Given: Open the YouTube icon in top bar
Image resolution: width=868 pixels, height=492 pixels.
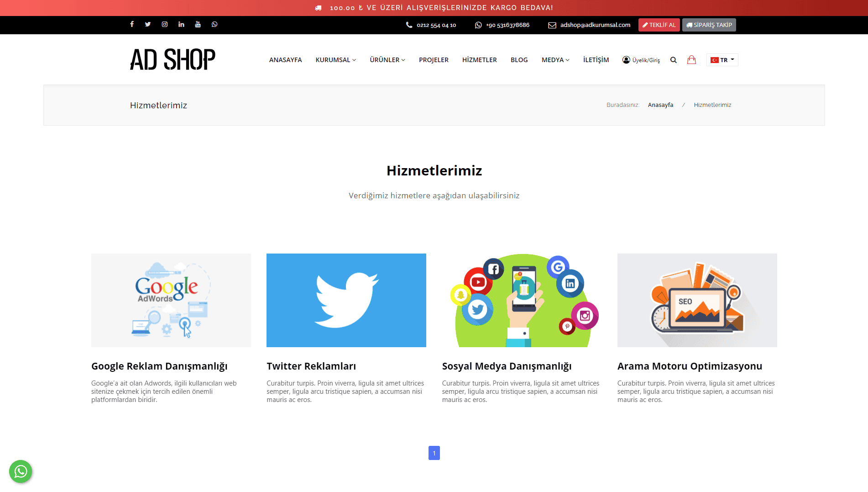Looking at the screenshot, I should [x=198, y=24].
